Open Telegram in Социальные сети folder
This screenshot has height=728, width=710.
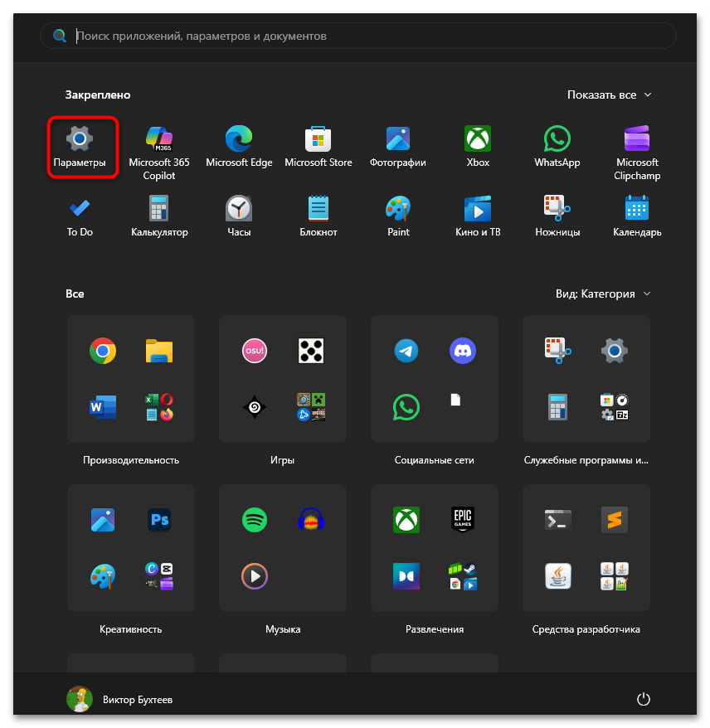[406, 351]
